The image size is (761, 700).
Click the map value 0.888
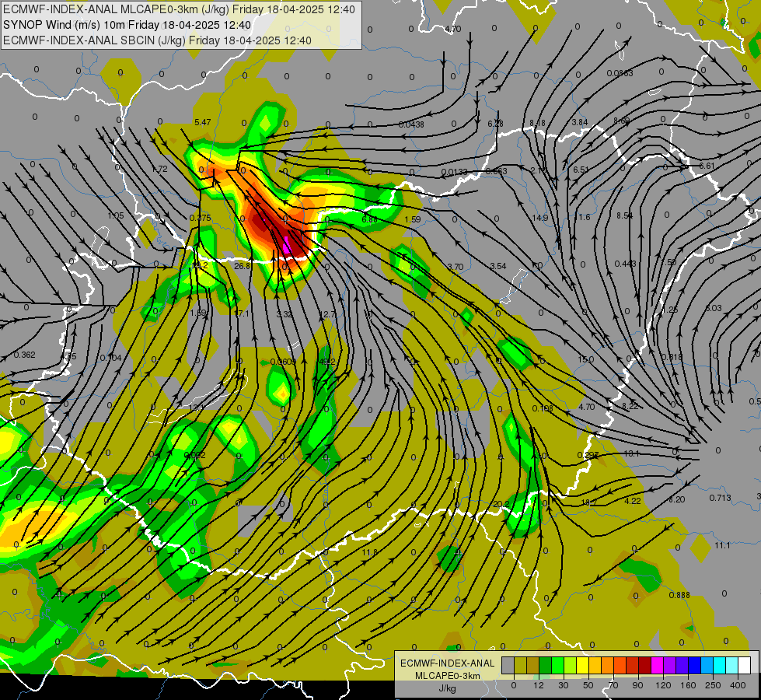tap(679, 596)
